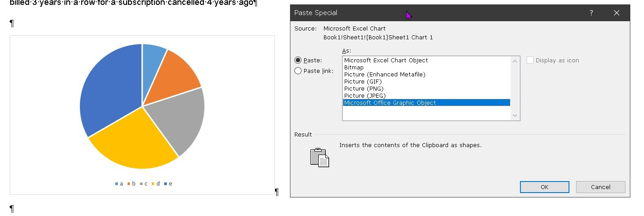Pick Picture (PNG) from the list

(364, 89)
